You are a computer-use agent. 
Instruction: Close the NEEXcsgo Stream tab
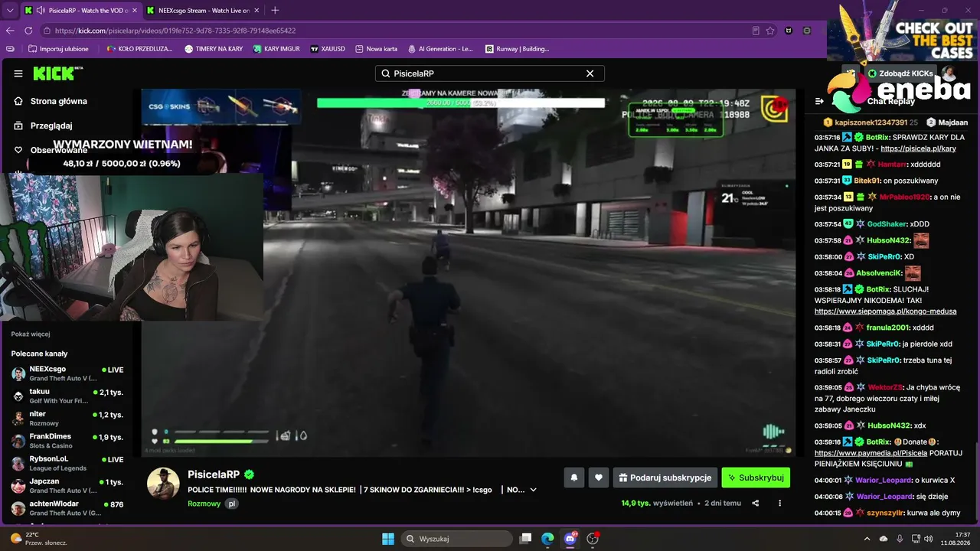256,10
